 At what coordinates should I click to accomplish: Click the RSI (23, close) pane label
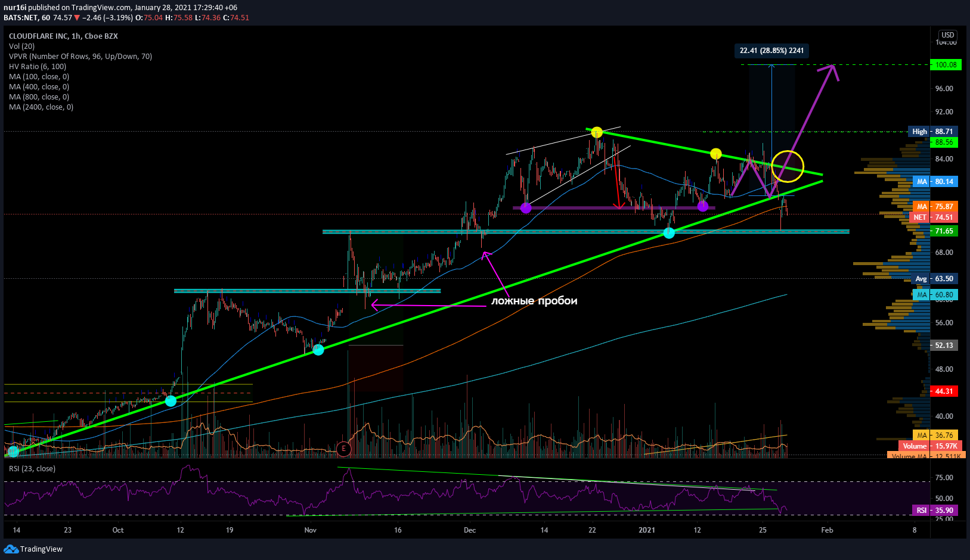tap(32, 468)
